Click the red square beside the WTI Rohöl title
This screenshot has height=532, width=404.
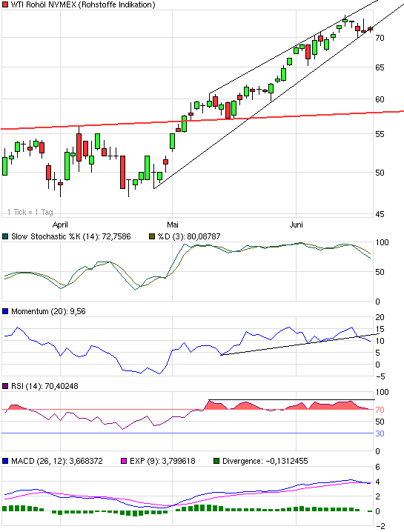[x=5, y=4]
